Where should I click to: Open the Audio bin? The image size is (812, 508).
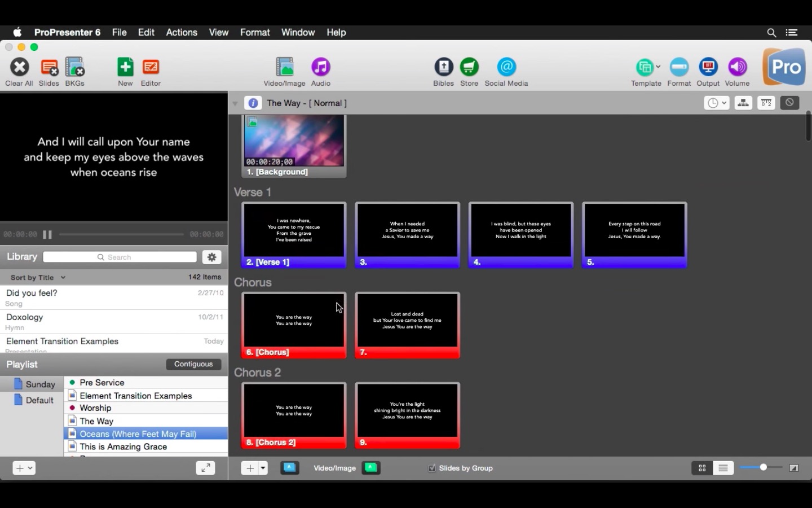click(321, 67)
